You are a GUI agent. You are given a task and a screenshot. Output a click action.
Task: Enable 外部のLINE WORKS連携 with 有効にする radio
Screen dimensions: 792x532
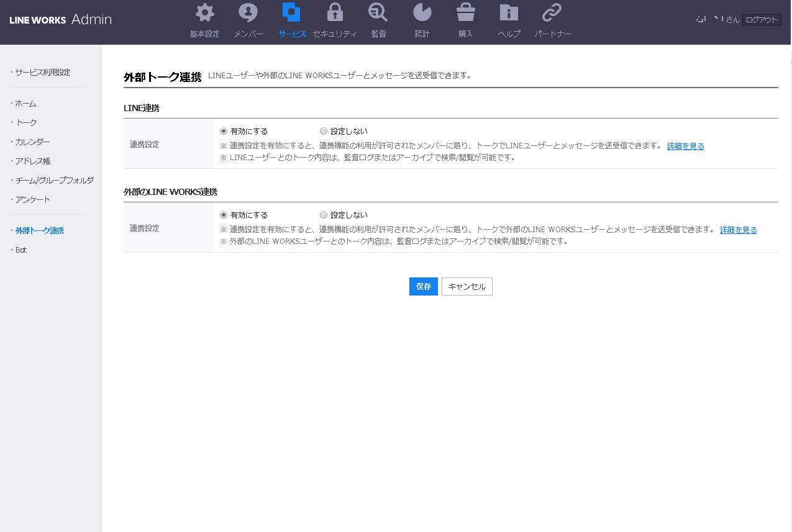click(x=224, y=215)
